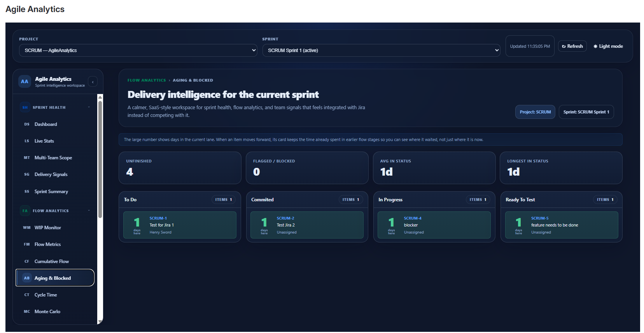Click the blocker card title

point(411,225)
